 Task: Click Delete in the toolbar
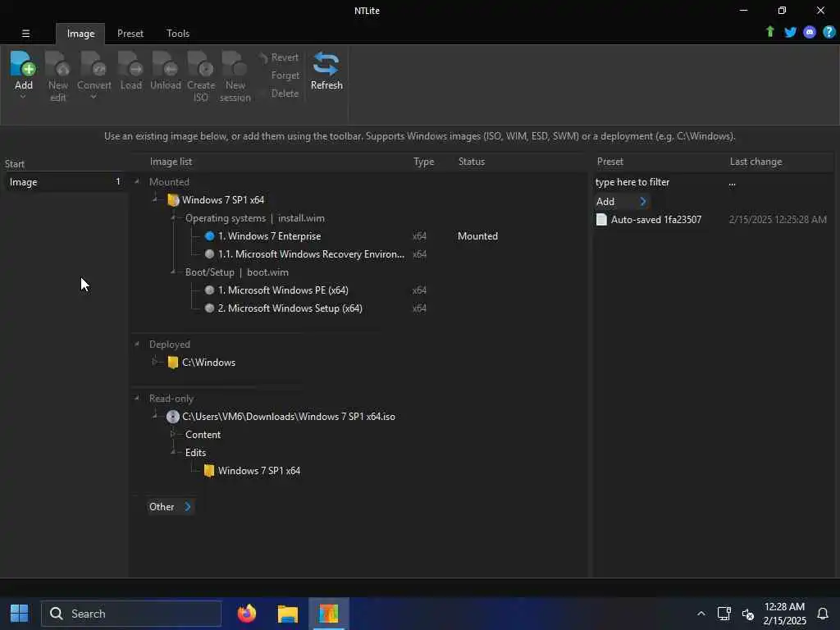pos(285,94)
